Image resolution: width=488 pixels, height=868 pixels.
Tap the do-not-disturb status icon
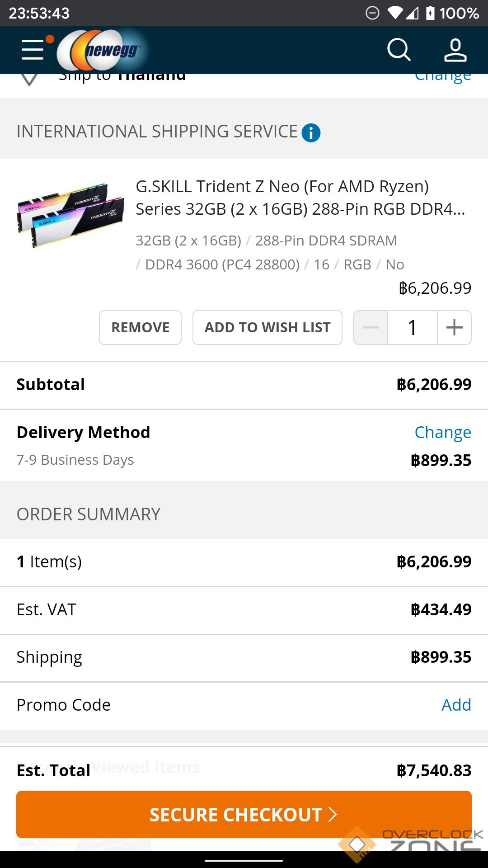point(372,13)
